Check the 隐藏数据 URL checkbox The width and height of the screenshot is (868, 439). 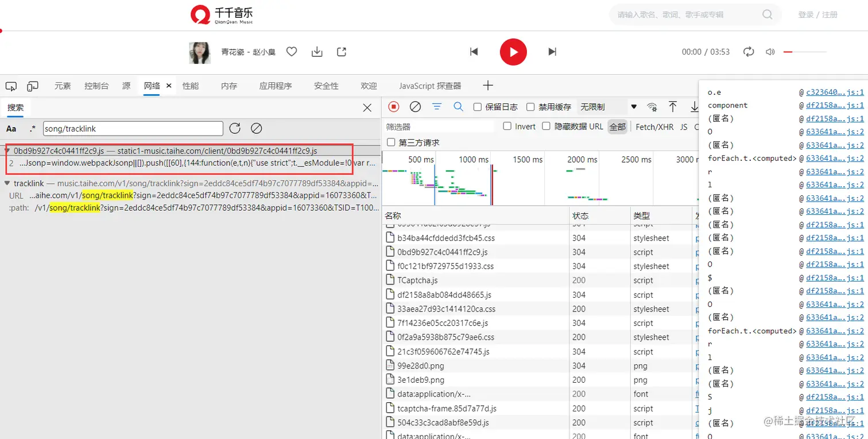click(547, 126)
